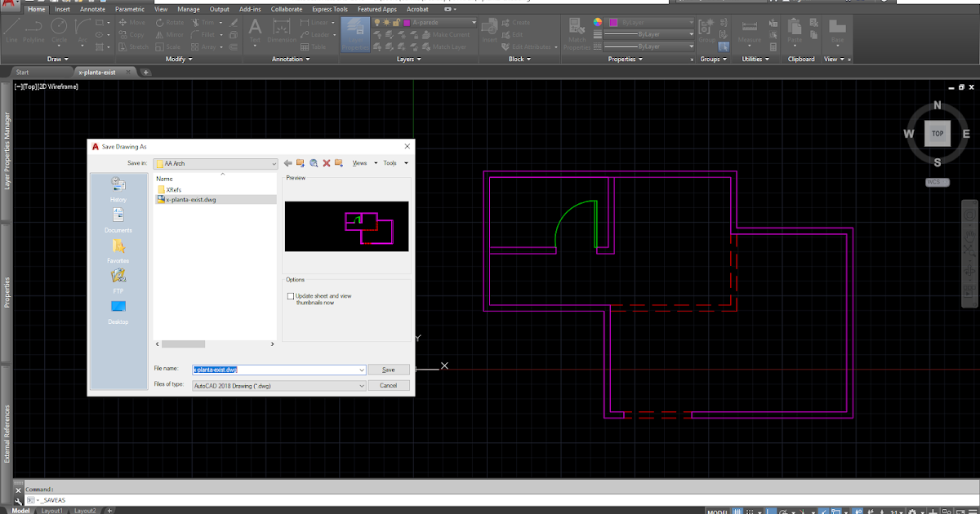The image size is (980, 514).
Task: Switch to the Insert ribbon tab
Action: pyautogui.click(x=62, y=9)
